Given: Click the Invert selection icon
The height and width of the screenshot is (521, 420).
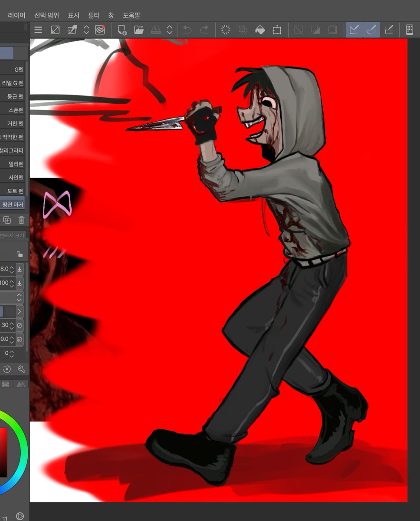Looking at the screenshot, I should coord(315,30).
